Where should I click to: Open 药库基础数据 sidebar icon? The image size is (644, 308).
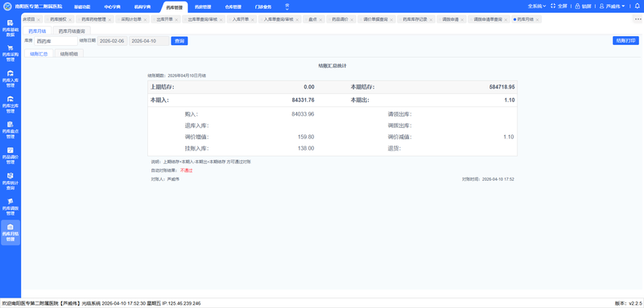pos(10,23)
